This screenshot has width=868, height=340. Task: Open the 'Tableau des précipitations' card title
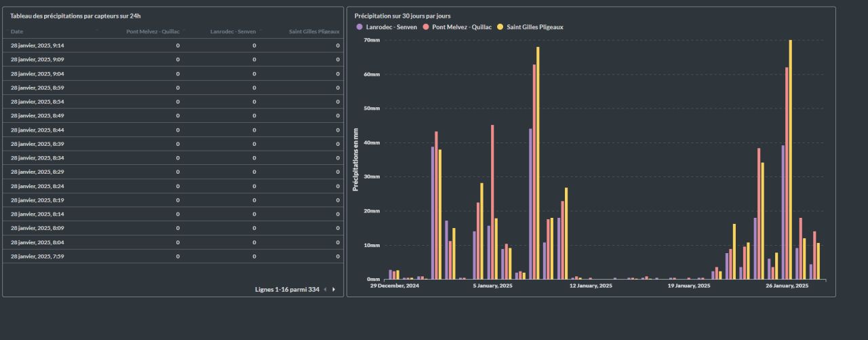click(x=75, y=16)
